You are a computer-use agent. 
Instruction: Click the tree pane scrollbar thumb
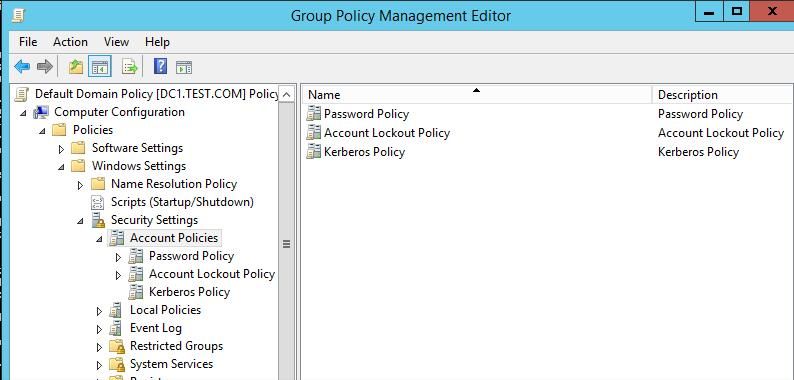click(286, 244)
